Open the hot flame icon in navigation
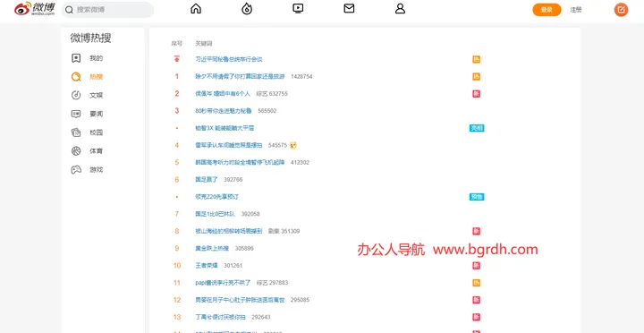This screenshot has width=644, height=333. tap(247, 9)
